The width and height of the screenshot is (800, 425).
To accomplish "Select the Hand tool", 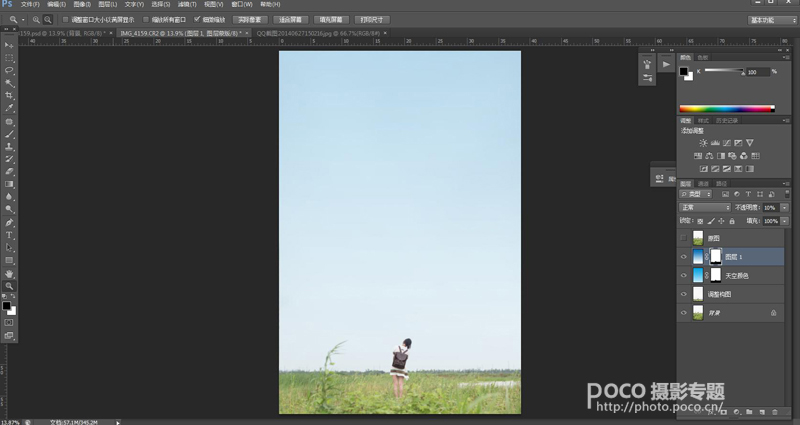I will [x=9, y=274].
